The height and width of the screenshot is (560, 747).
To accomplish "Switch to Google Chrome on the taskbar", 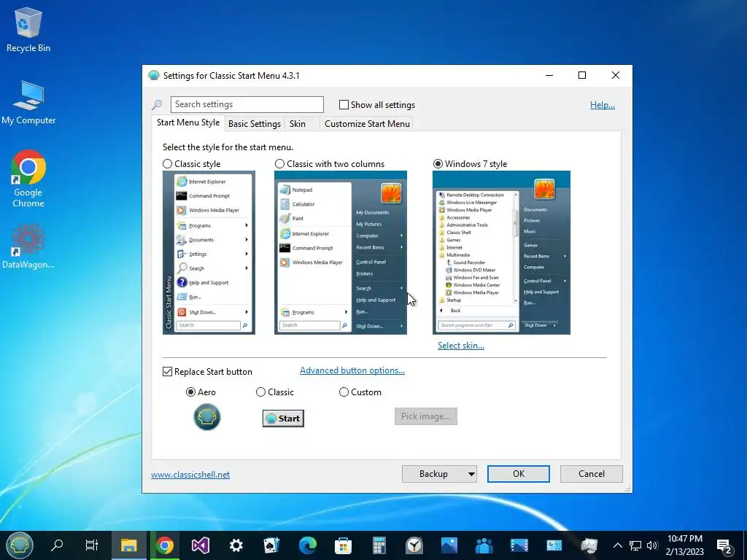I will [x=164, y=545].
